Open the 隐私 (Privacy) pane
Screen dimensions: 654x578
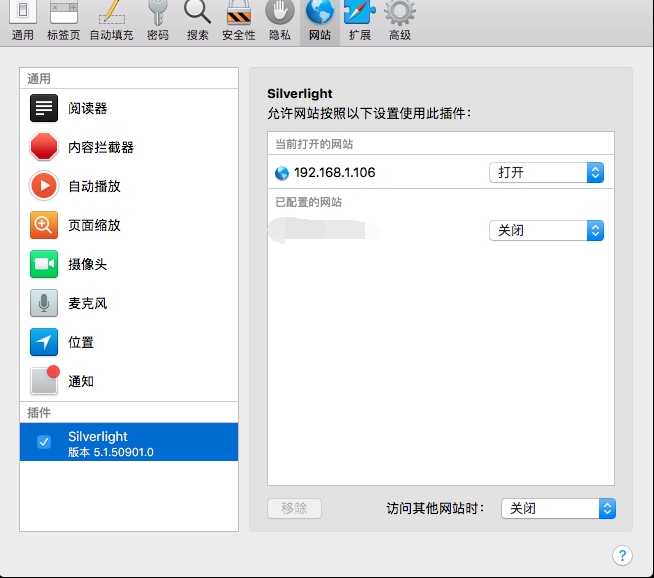279,22
